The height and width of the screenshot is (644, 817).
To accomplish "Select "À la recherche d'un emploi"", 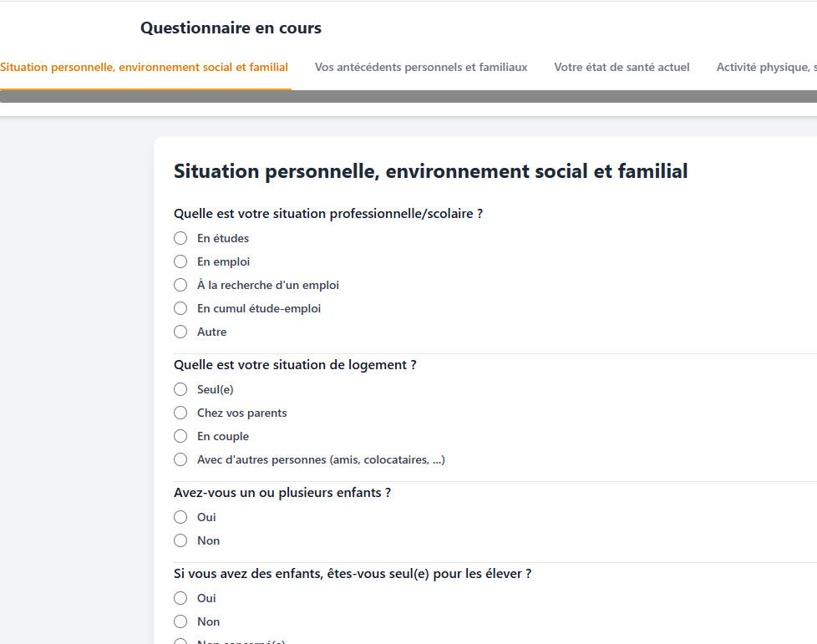I will pyautogui.click(x=180, y=285).
